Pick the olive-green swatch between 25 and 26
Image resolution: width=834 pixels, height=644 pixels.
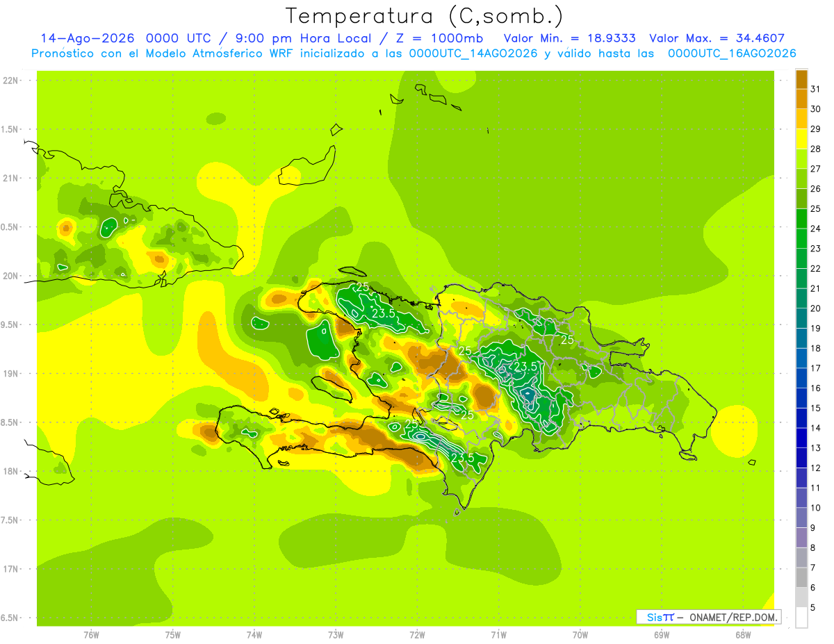(801, 199)
